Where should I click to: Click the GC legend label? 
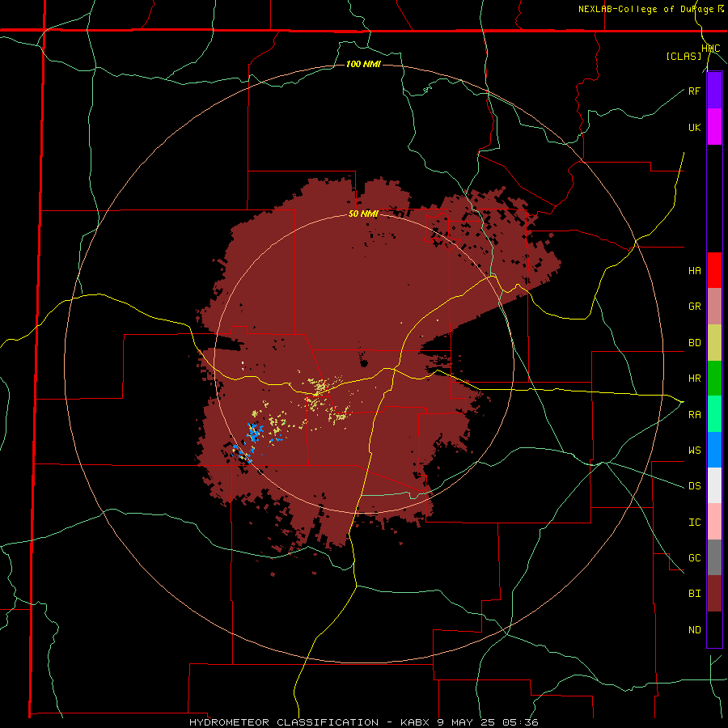click(x=694, y=558)
